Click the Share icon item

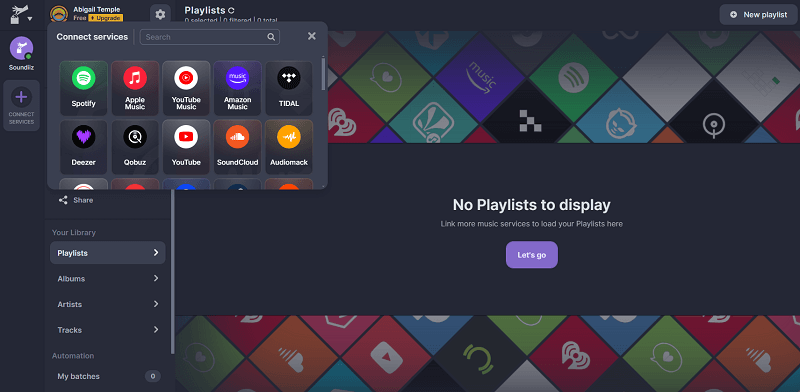click(x=63, y=200)
